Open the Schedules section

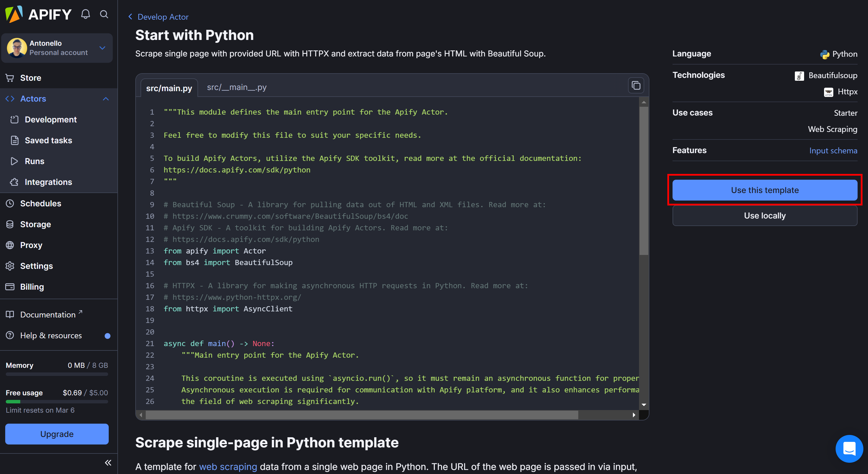click(x=41, y=203)
